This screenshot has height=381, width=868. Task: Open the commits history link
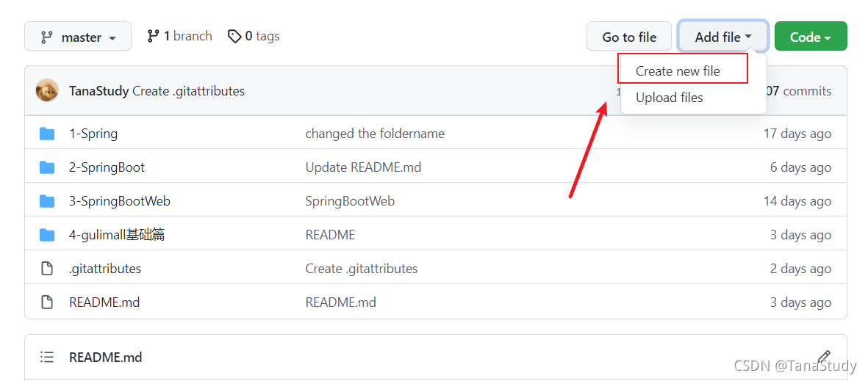[798, 91]
